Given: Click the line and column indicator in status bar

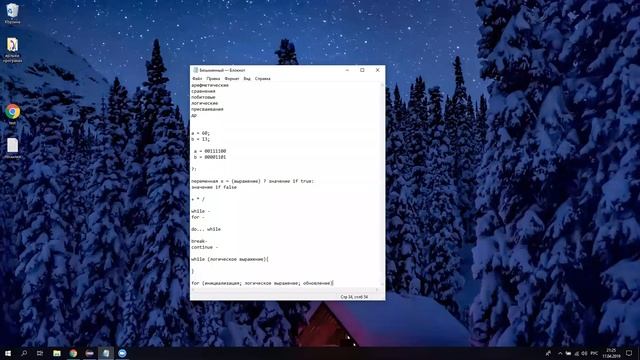Looking at the screenshot, I should (x=354, y=297).
